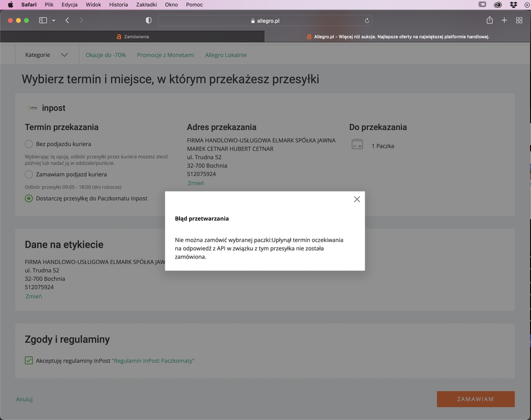Open the privacy report shield icon
The height and width of the screenshot is (420, 531).
(148, 20)
